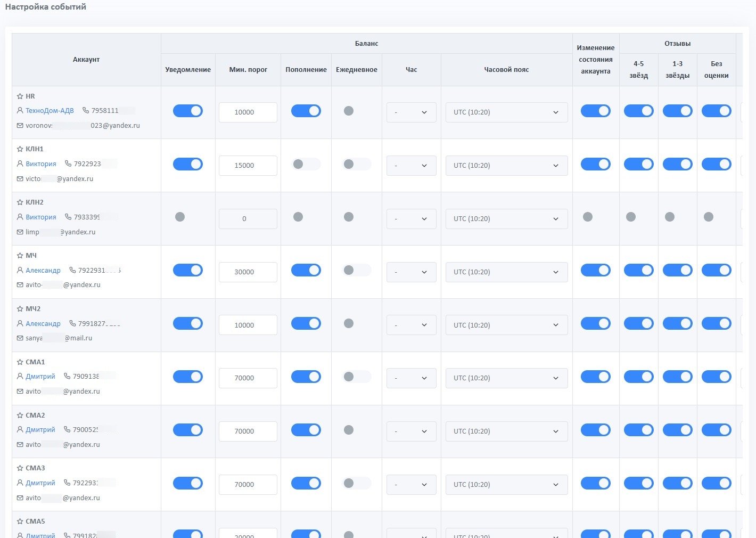Open the Александр link in the МЧ2 row

click(x=43, y=324)
